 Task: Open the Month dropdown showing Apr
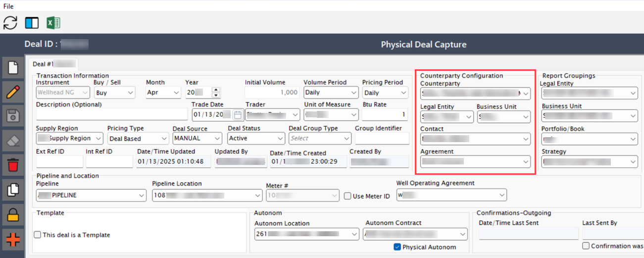(163, 92)
